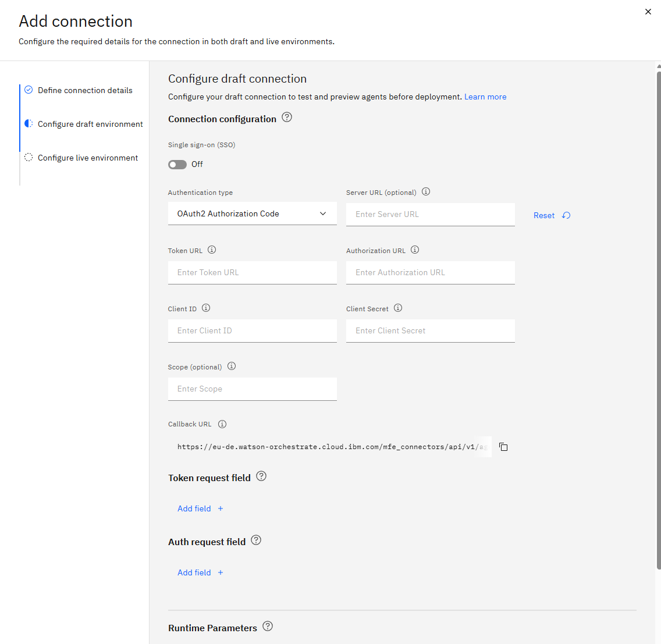
Task: Click the Runtime Parameters help icon
Action: 268,627
